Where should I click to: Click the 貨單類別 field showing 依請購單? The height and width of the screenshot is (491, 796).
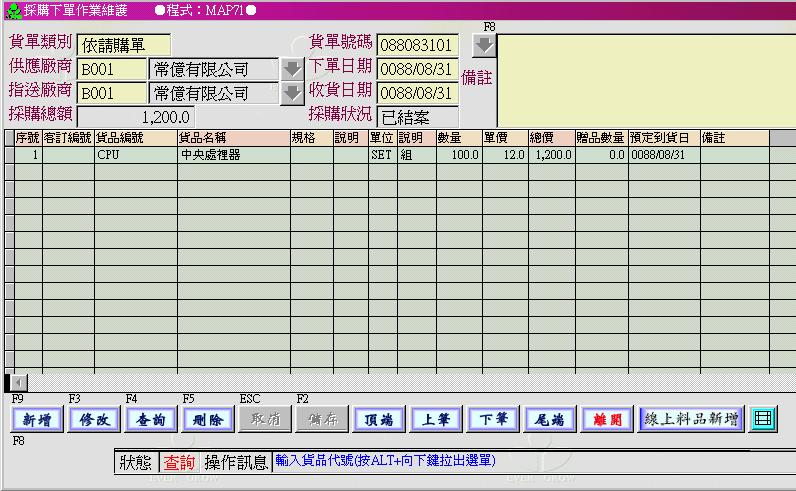124,45
